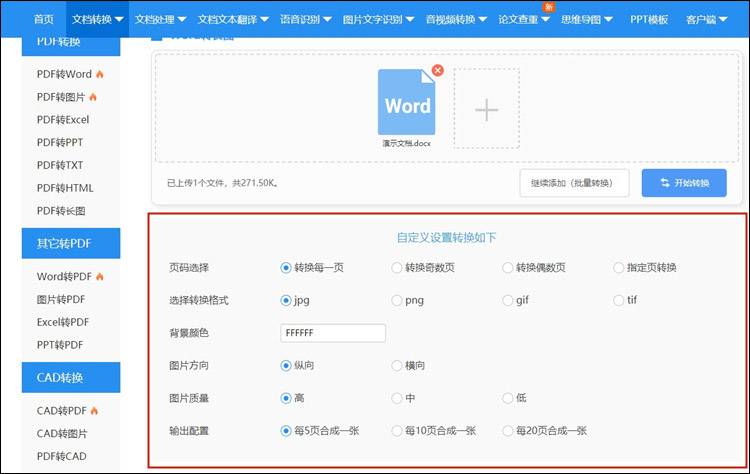750x474 pixels.
Task: Click fire icon next to PDF转Word
Action: pos(99,74)
